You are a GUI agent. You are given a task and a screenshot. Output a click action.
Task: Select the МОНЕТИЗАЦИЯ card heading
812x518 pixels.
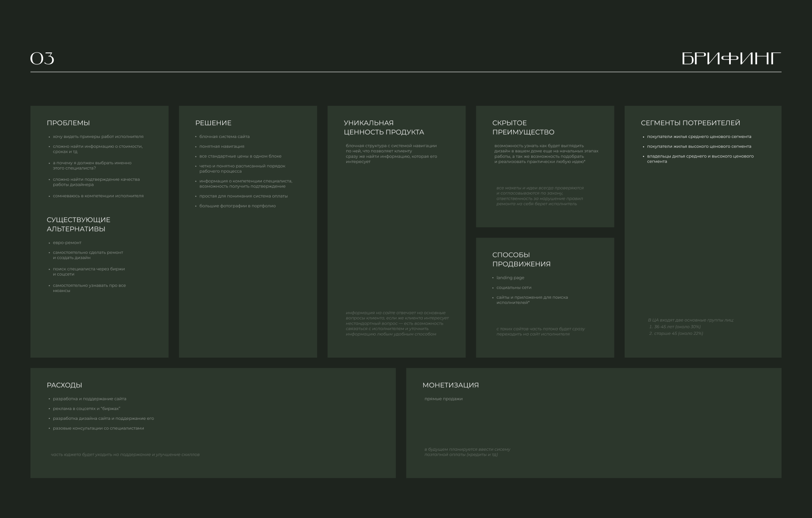[450, 385]
